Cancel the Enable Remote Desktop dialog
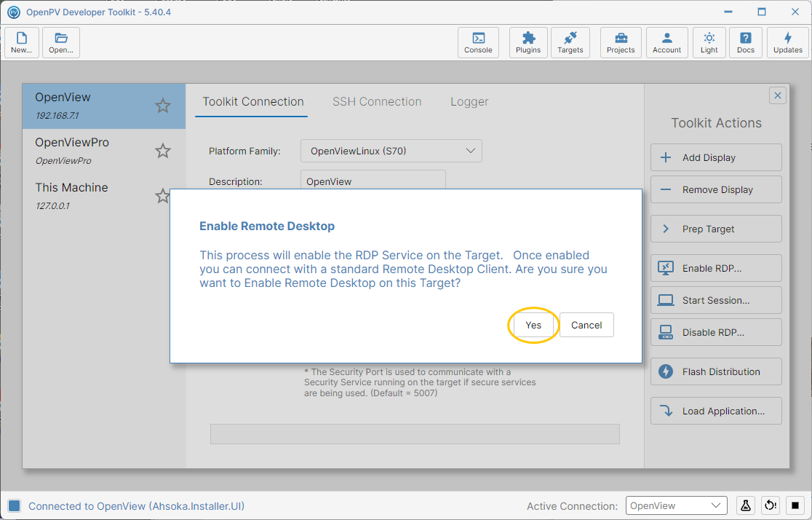812x520 pixels. tap(586, 325)
